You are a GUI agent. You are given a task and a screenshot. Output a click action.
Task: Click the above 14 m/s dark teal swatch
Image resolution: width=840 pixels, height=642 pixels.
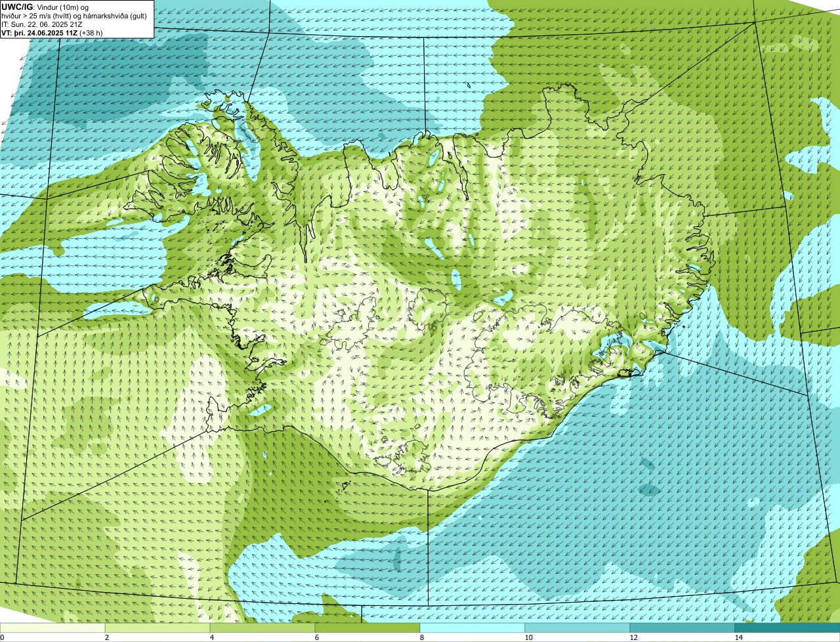click(x=787, y=628)
